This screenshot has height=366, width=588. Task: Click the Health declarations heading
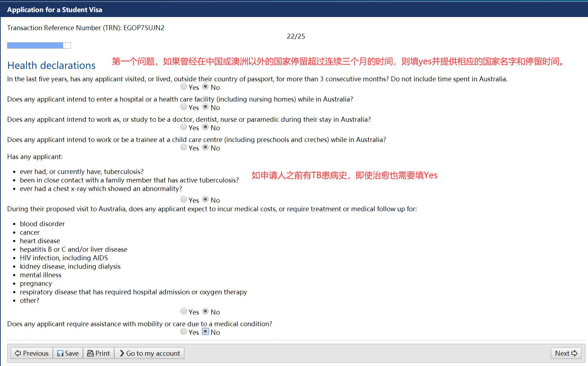tap(51, 65)
